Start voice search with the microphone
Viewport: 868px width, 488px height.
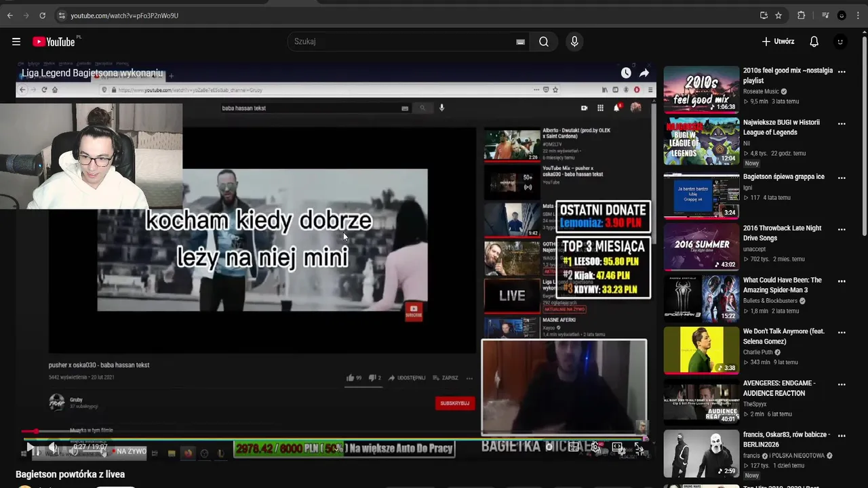pyautogui.click(x=574, y=42)
